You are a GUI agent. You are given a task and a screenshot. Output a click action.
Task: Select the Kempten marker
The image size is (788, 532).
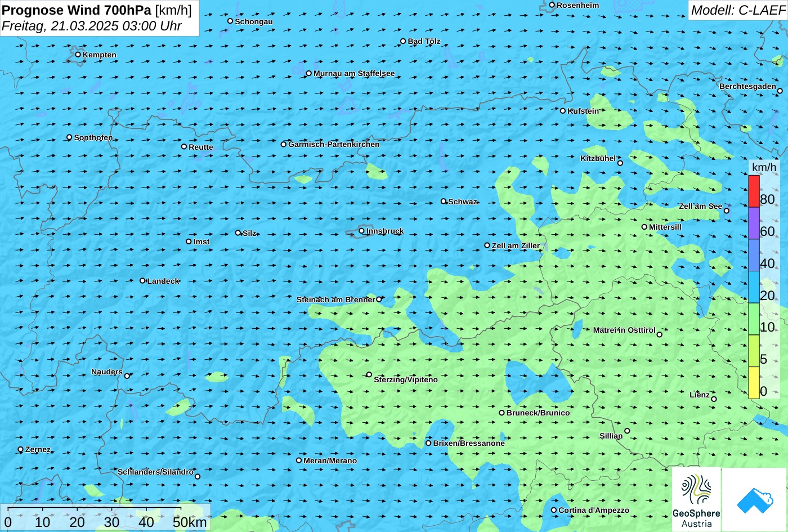pyautogui.click(x=78, y=55)
